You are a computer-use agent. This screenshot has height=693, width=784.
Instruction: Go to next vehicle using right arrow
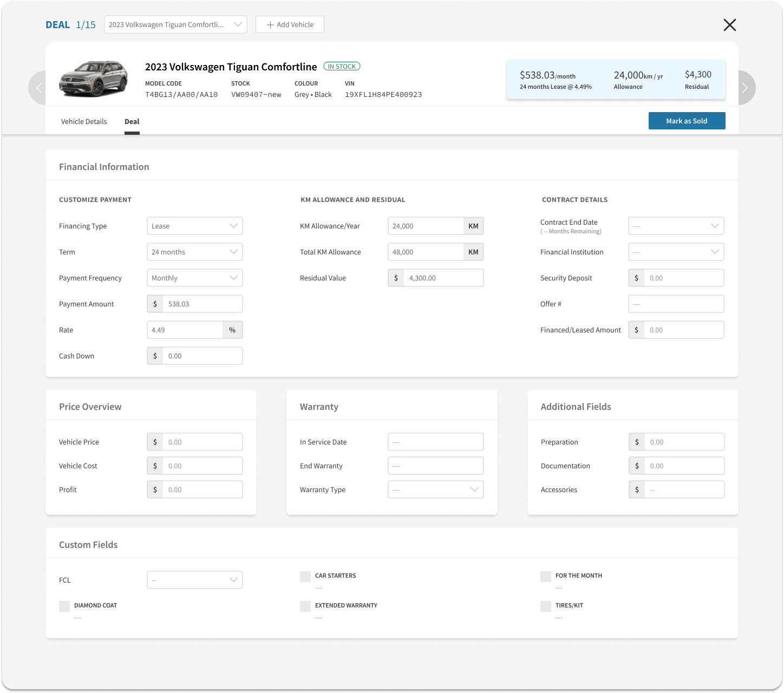click(745, 88)
